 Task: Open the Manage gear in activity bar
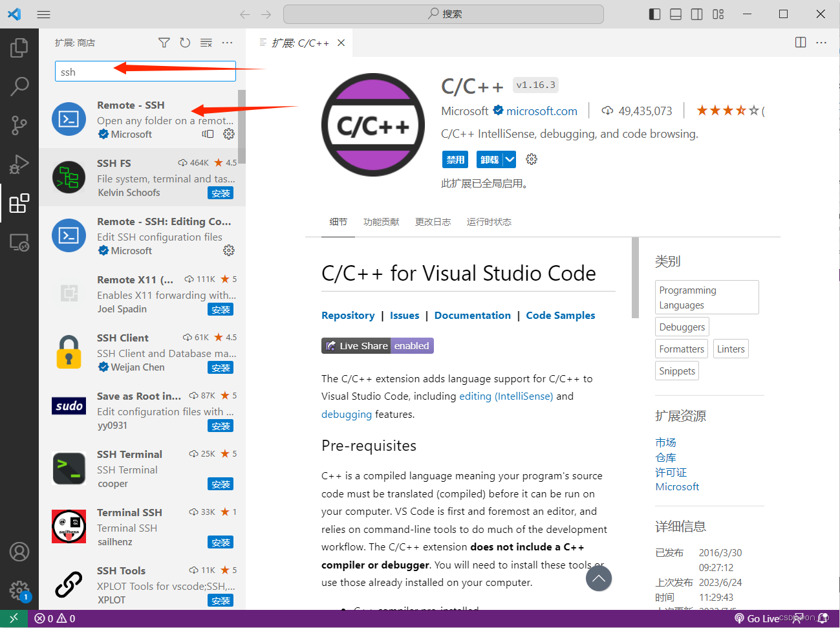tap(19, 590)
